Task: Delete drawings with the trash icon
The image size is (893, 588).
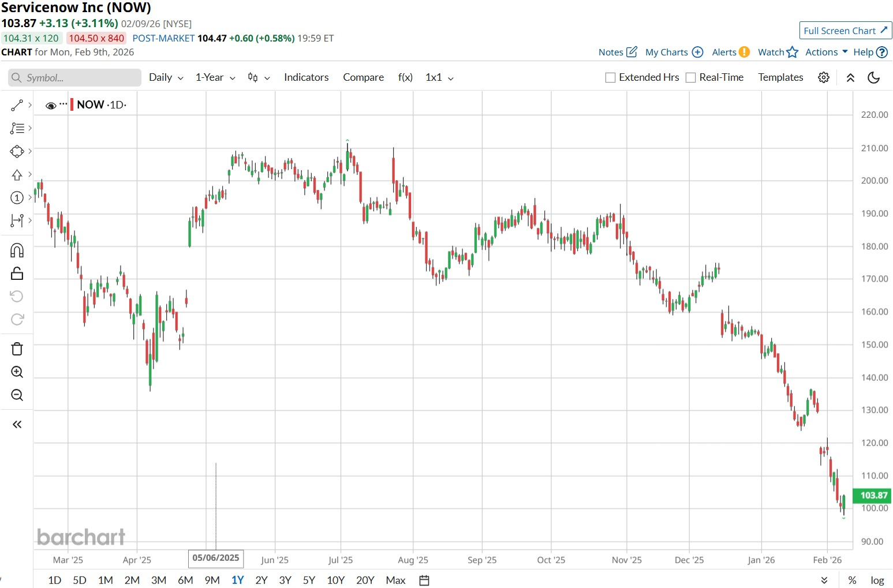Action: point(17,349)
